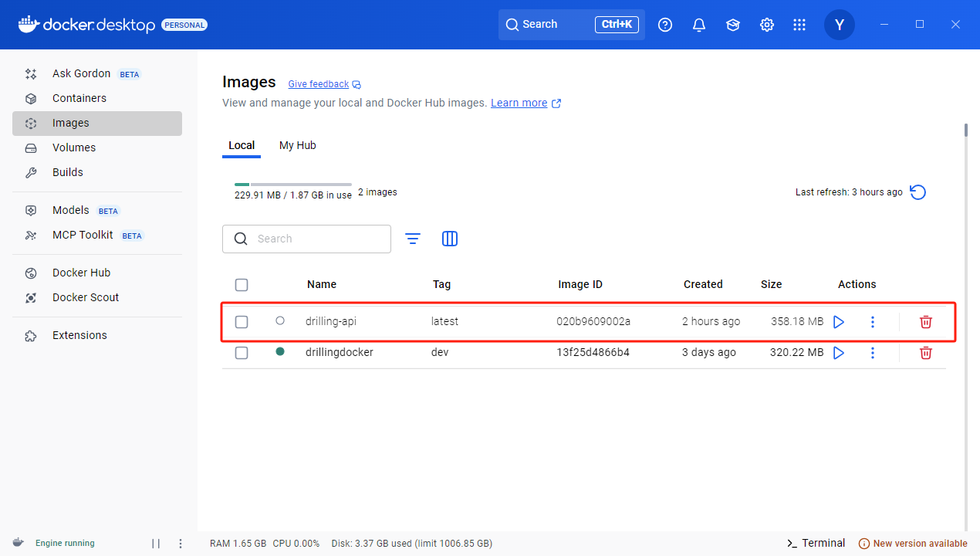
Task: Pause the Docker engine
Action: click(156, 544)
